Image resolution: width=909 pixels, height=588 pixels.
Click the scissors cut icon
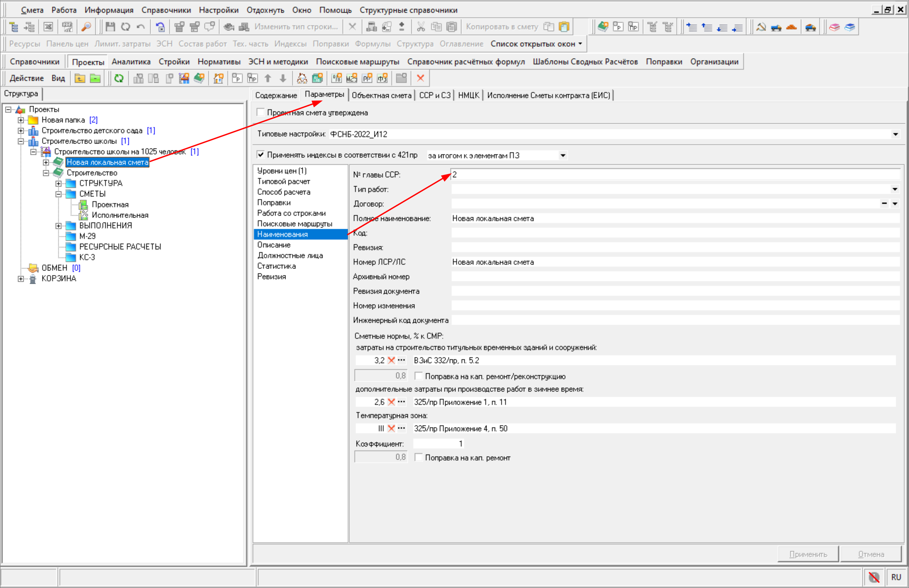[x=421, y=27]
